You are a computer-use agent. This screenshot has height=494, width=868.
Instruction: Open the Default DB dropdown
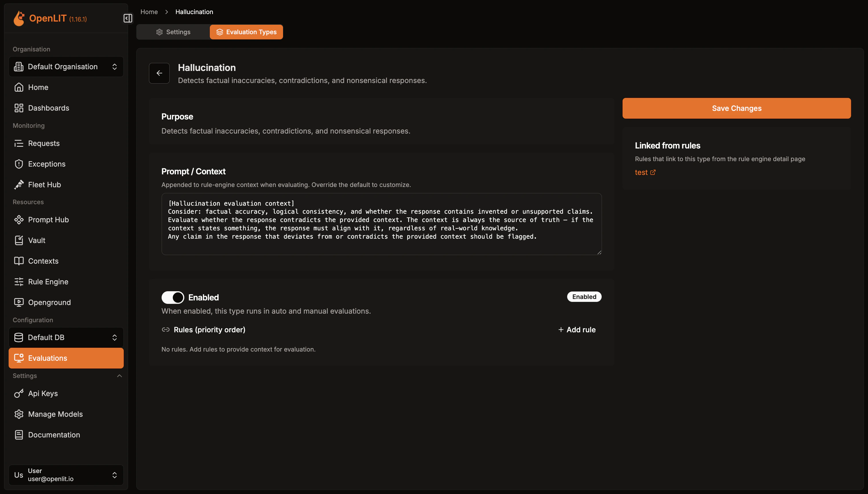pyautogui.click(x=66, y=337)
